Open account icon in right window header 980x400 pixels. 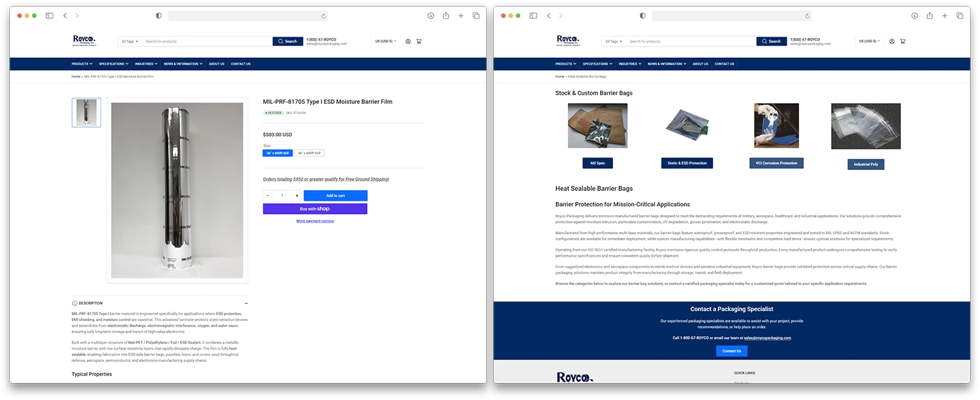(892, 41)
